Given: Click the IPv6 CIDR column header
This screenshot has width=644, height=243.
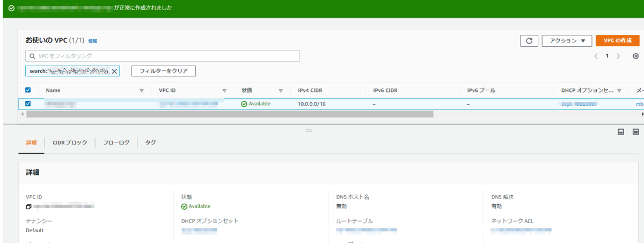Looking at the screenshot, I should (x=385, y=90).
